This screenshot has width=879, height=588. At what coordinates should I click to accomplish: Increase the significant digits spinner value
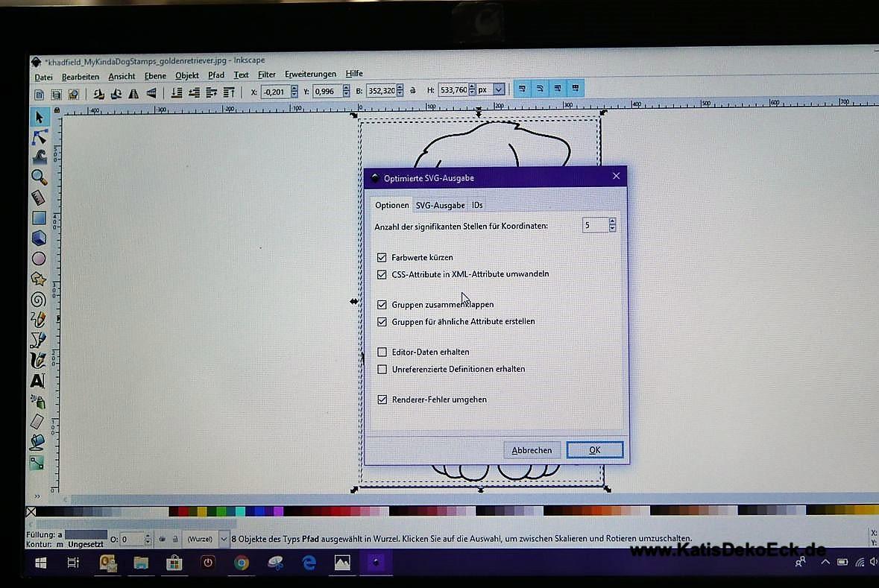pos(612,221)
